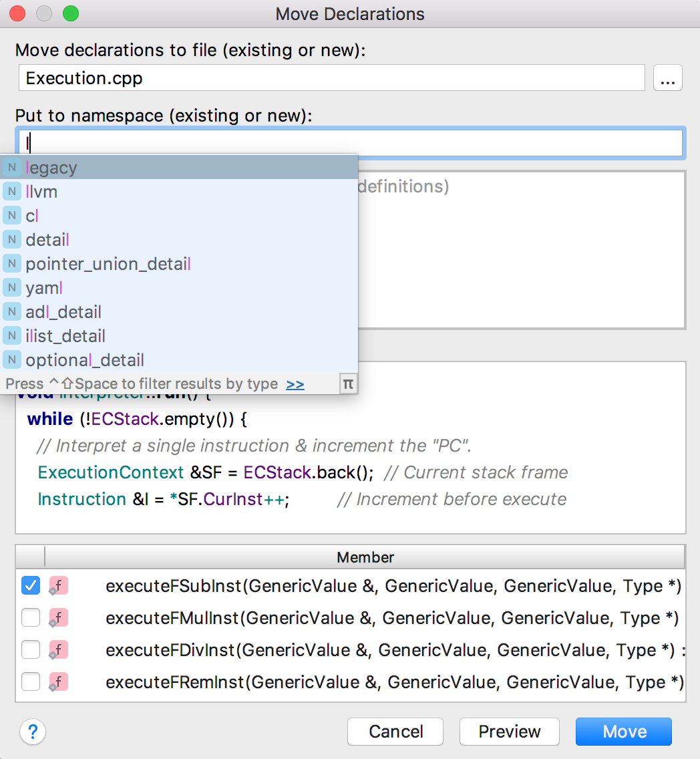This screenshot has width=700, height=759.
Task: Click the Instruction type in code preview
Action: (x=81, y=499)
